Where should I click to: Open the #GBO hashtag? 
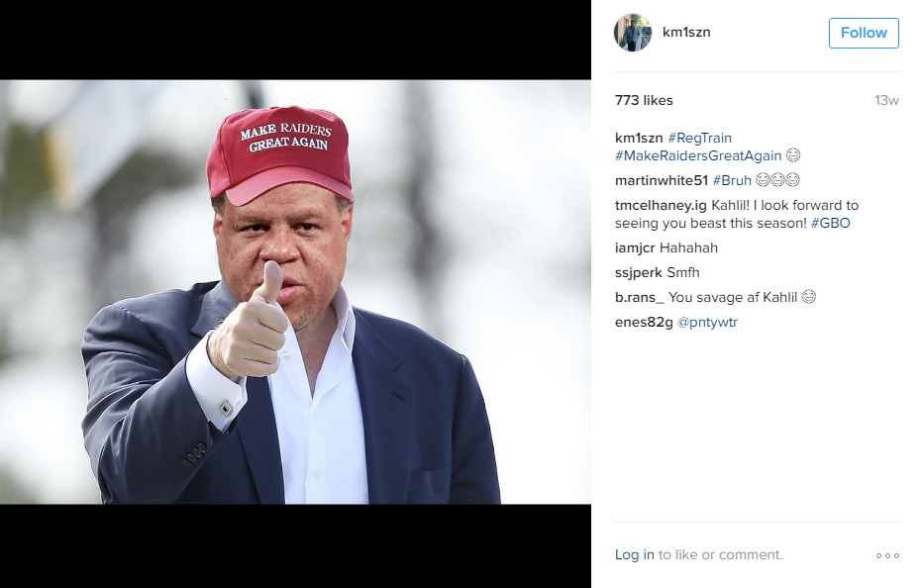coord(831,223)
